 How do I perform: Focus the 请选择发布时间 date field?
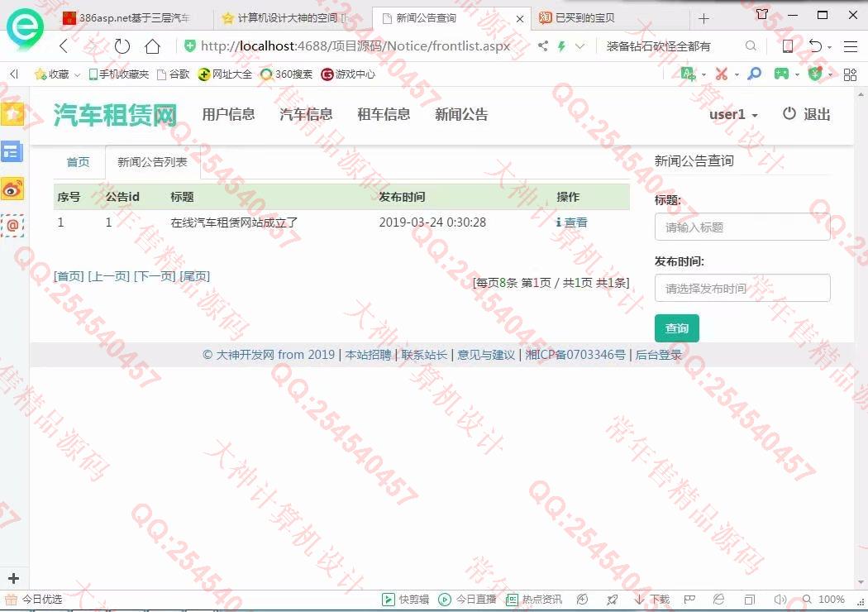coord(742,288)
